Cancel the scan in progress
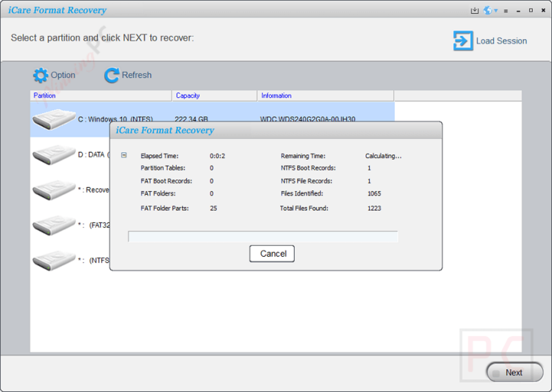The image size is (552, 392). pos(272,254)
